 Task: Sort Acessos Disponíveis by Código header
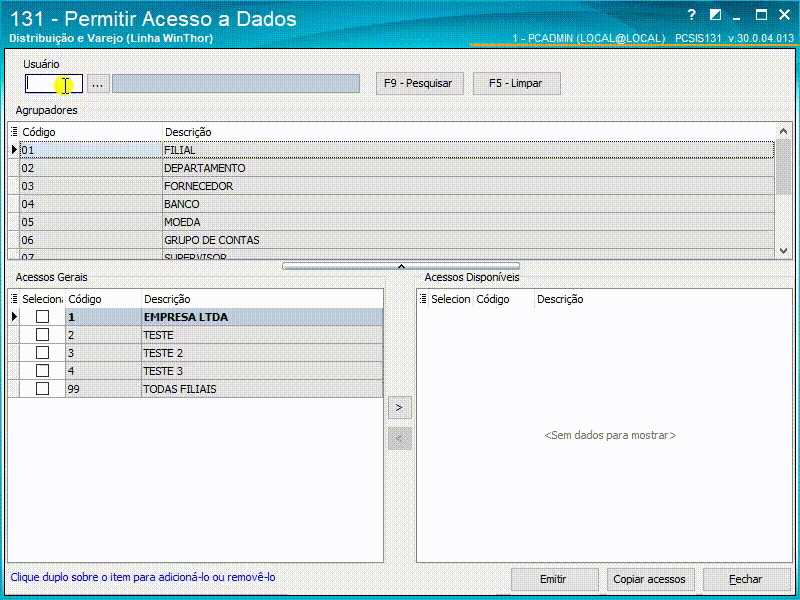click(x=504, y=299)
